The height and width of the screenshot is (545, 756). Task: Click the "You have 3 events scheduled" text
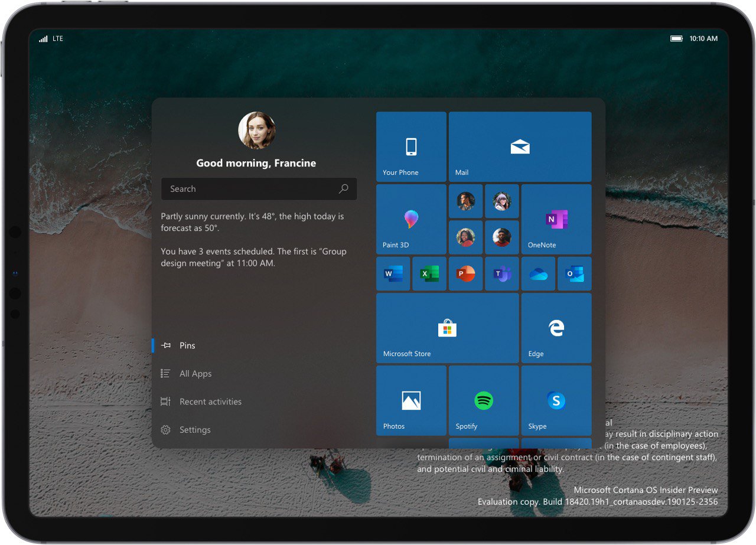(253, 257)
